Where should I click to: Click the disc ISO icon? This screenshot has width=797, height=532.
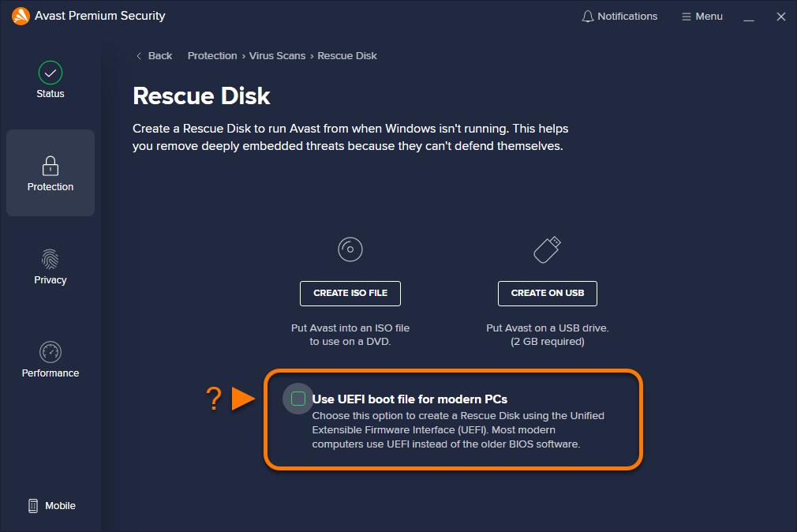click(350, 249)
